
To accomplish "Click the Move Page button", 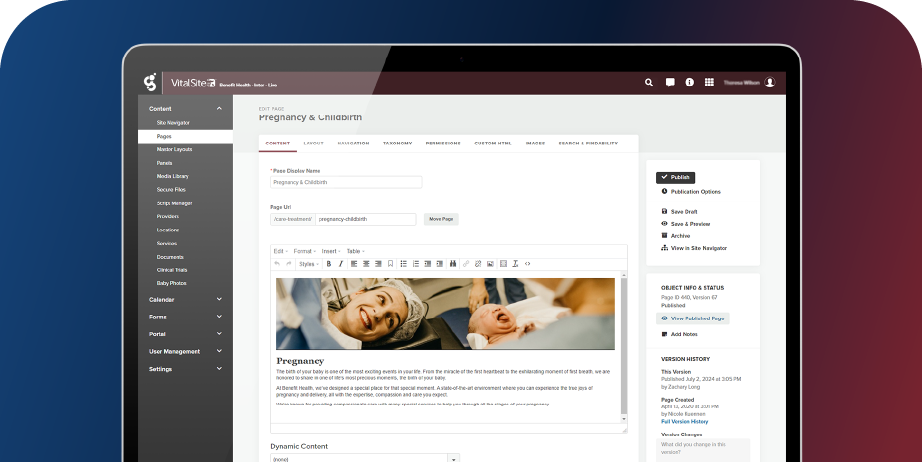I will tap(441, 219).
